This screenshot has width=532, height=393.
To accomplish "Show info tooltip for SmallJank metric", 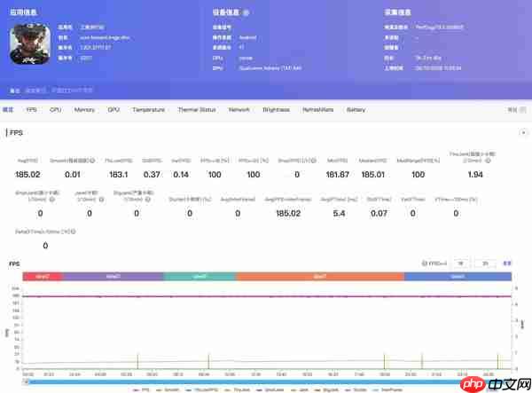I will [52, 200].
